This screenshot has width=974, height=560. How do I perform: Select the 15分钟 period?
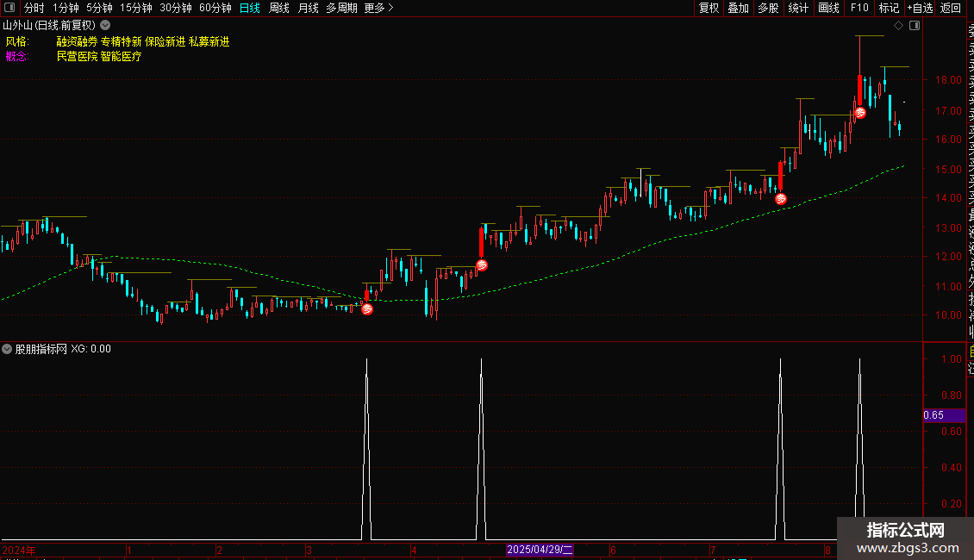[x=136, y=8]
